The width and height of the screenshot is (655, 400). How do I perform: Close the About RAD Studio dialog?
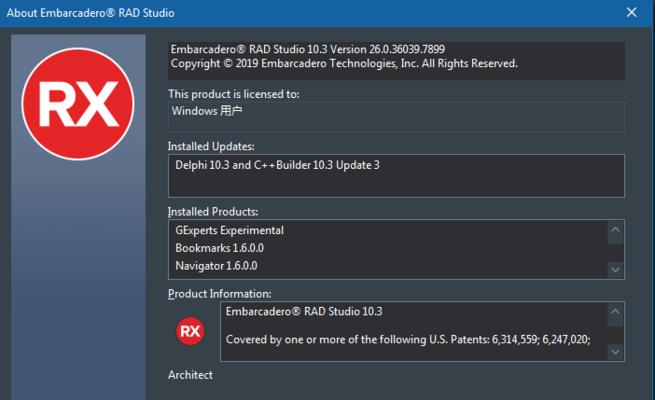coord(632,13)
